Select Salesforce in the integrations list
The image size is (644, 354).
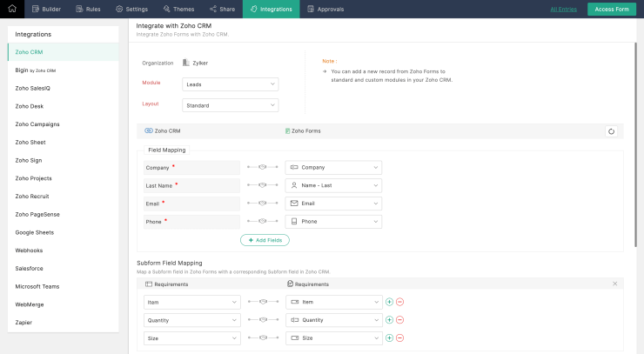tap(30, 268)
